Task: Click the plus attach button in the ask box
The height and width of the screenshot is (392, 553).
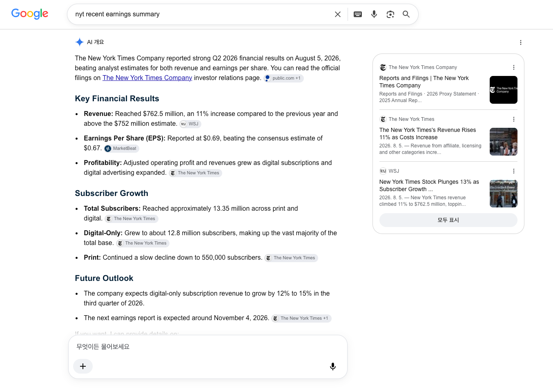Action: coord(83,366)
